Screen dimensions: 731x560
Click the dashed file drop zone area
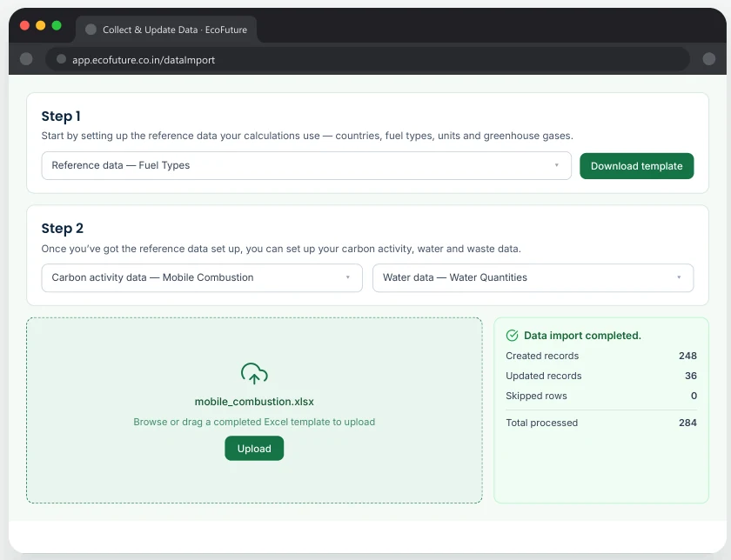[254, 410]
